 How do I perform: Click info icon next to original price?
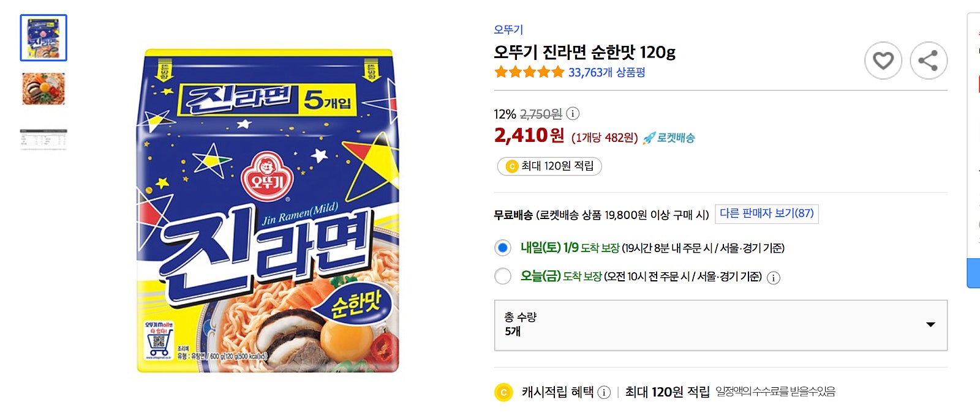[573, 114]
